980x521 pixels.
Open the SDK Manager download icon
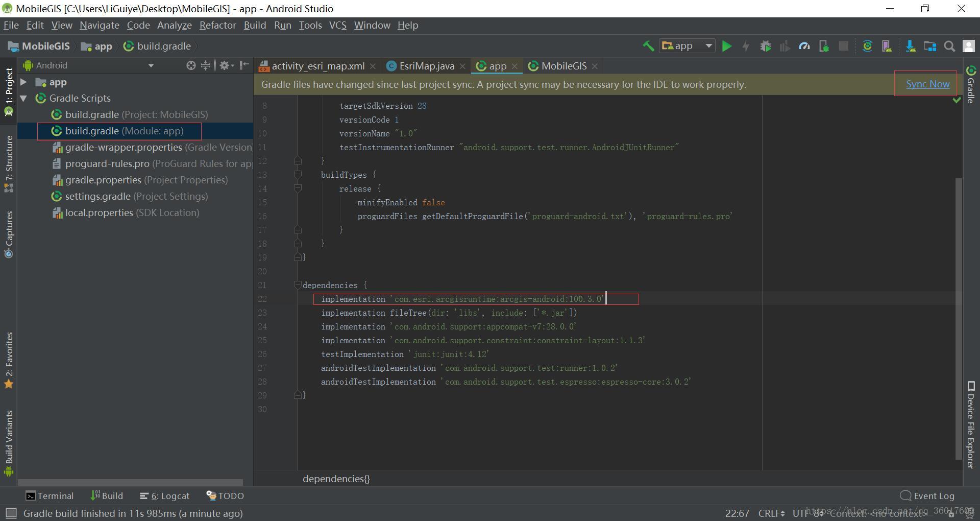(x=910, y=46)
